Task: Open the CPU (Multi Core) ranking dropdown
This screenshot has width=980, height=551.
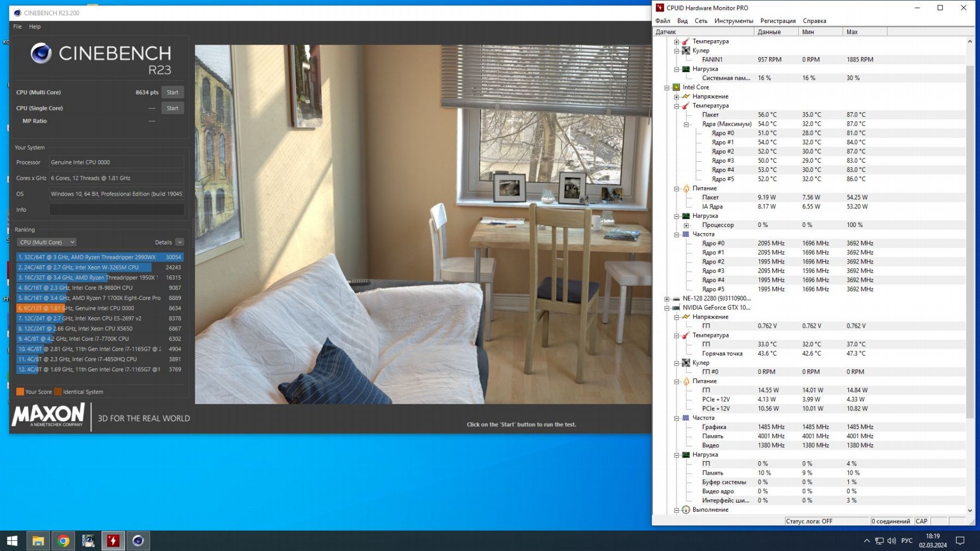Action: [x=46, y=242]
